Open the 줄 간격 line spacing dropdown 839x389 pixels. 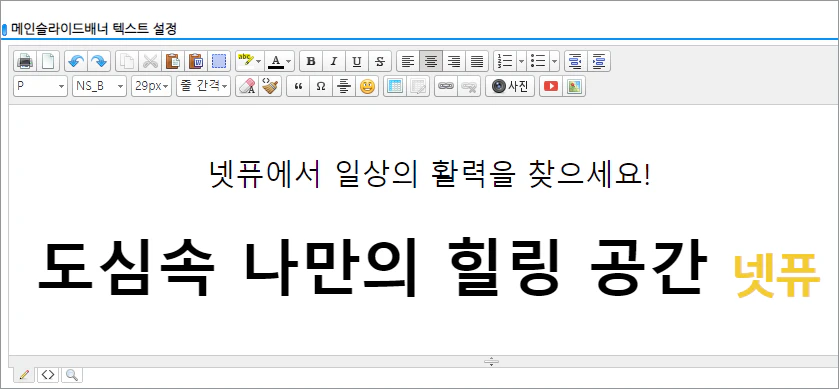[203, 86]
